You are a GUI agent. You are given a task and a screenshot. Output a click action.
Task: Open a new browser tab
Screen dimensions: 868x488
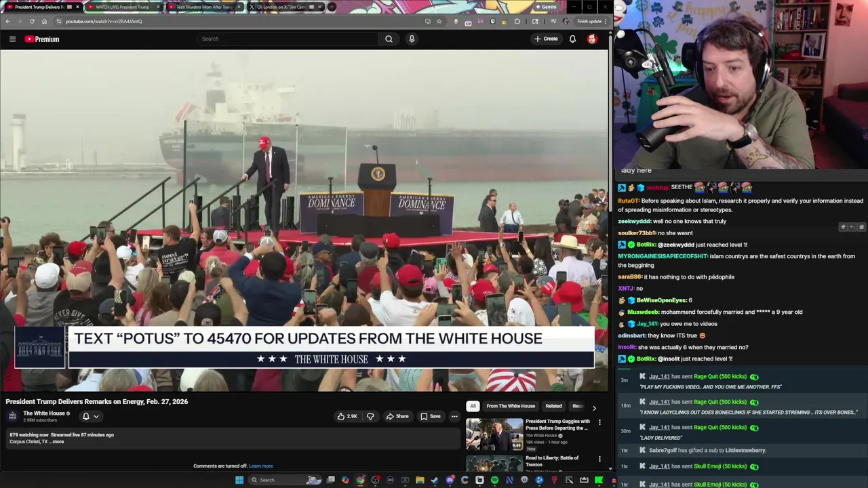click(x=332, y=7)
